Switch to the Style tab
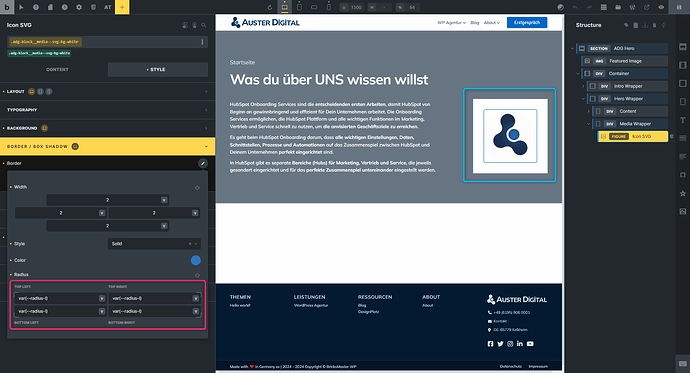The height and width of the screenshot is (373, 690). click(x=158, y=69)
